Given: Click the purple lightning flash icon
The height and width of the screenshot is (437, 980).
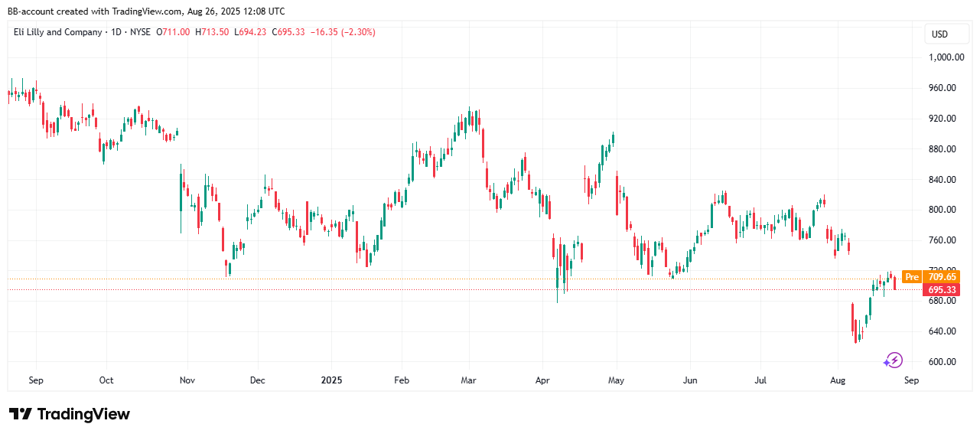Looking at the screenshot, I should 893,360.
